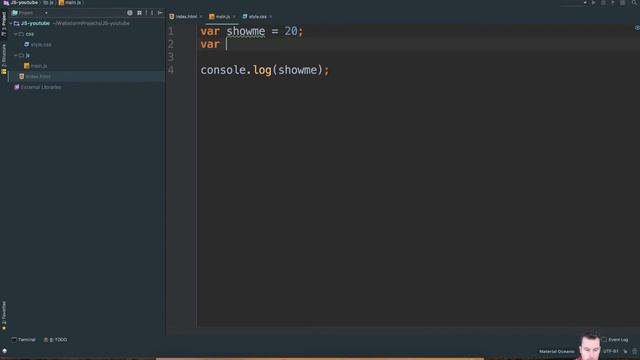Image resolution: width=640 pixels, height=360 pixels.
Task: Click the Run play icon in top toolbar
Action: [593, 2]
